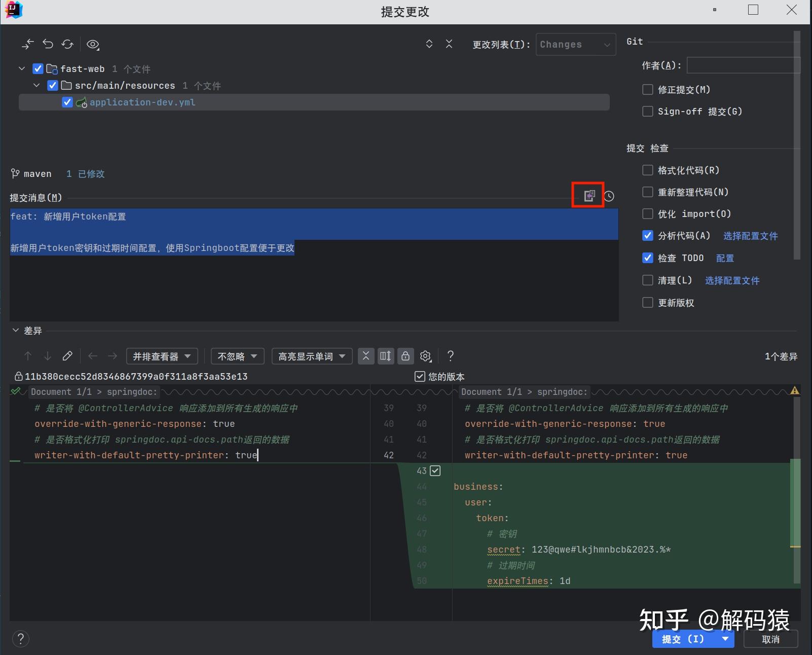Open the eye preview options icon
Viewport: 812px width, 655px height.
pyautogui.click(x=93, y=44)
